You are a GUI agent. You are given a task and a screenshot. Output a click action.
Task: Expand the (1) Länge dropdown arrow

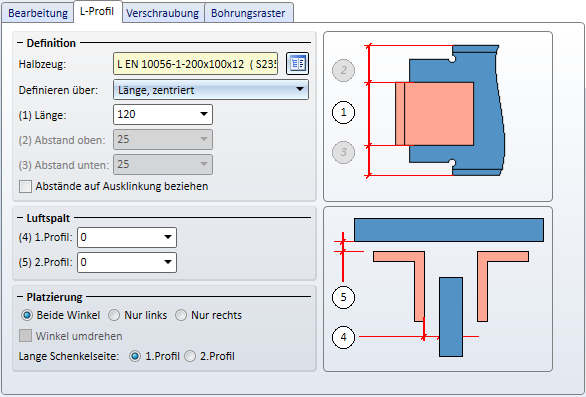(x=204, y=114)
